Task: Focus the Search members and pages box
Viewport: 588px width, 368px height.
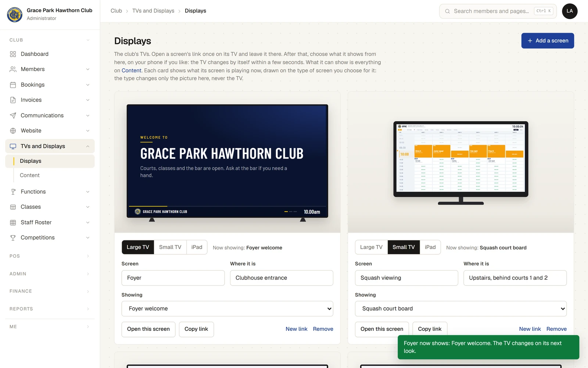Action: 498,11
